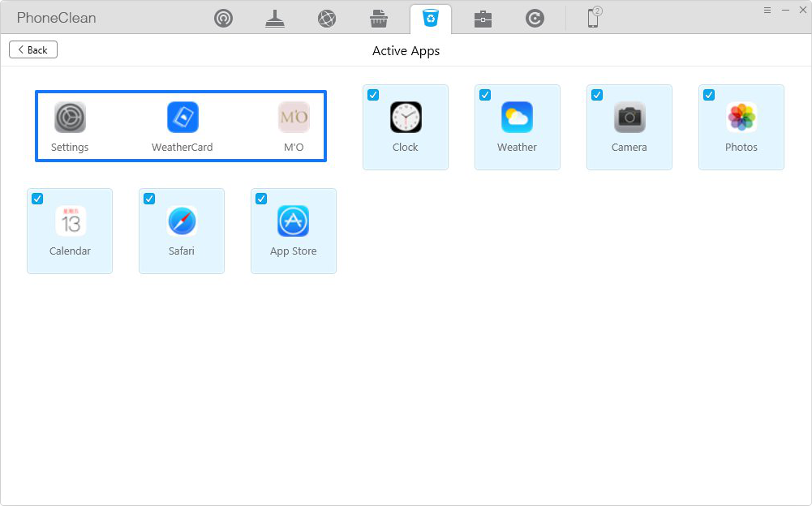Screen dimensions: 812x506
Task: Select the M'O app thumbnail
Action: 294,118
